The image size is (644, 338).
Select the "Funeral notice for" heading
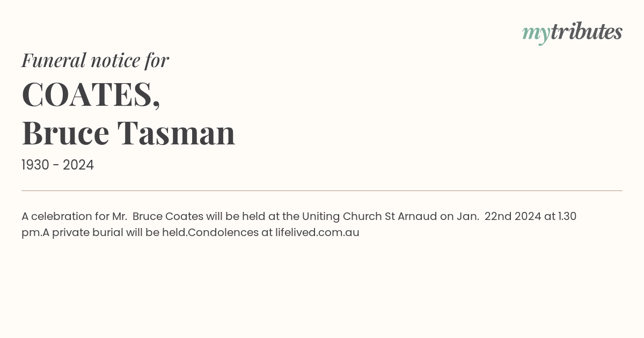point(95,60)
